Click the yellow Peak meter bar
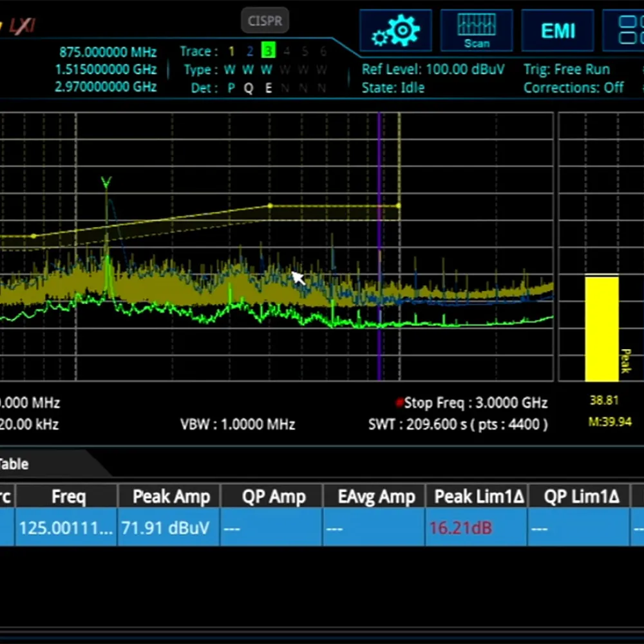This screenshot has width=644, height=644. tap(601, 328)
